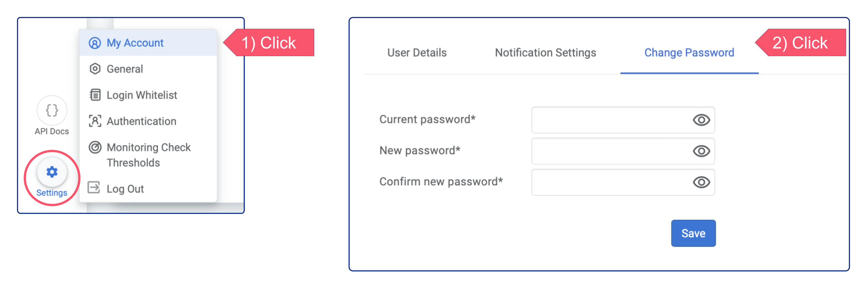This screenshot has width=868, height=287.
Task: Choose Log Out from the menu
Action: (125, 188)
